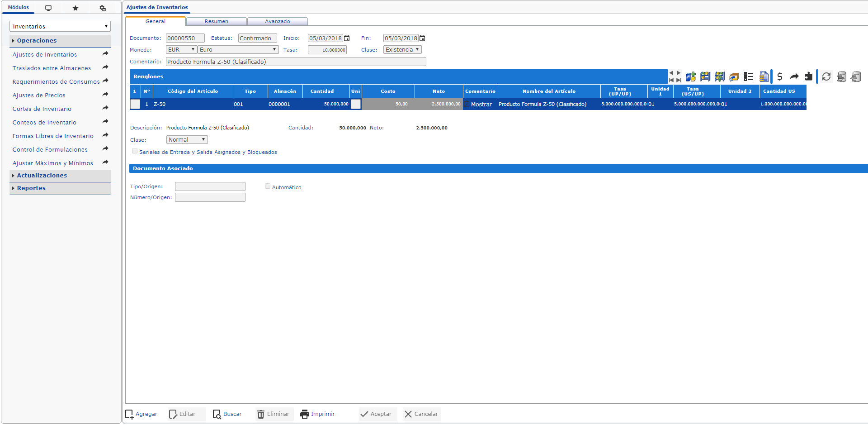Expand the Reportes section
The width and height of the screenshot is (868, 425).
point(60,188)
